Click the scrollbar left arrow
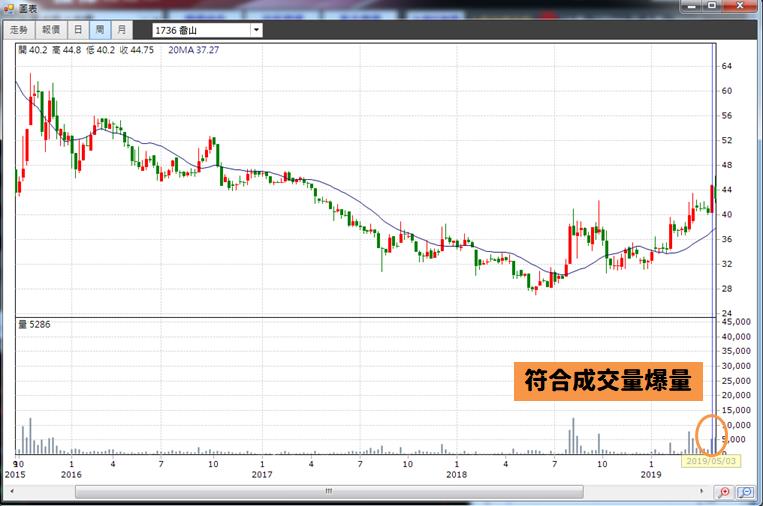This screenshot has height=506, width=763. coord(12,491)
